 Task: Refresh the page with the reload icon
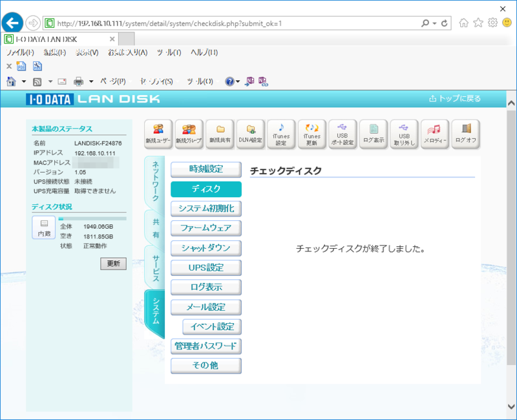tap(444, 23)
